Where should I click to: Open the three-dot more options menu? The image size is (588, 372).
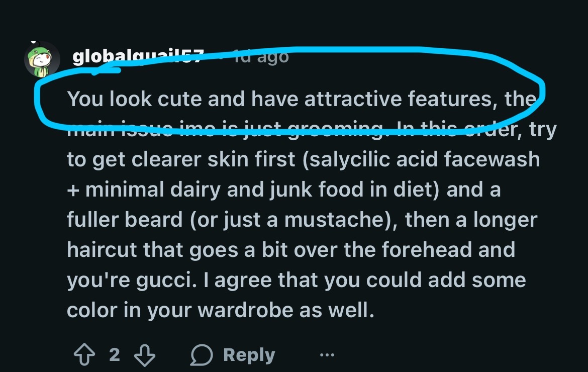[x=327, y=355]
